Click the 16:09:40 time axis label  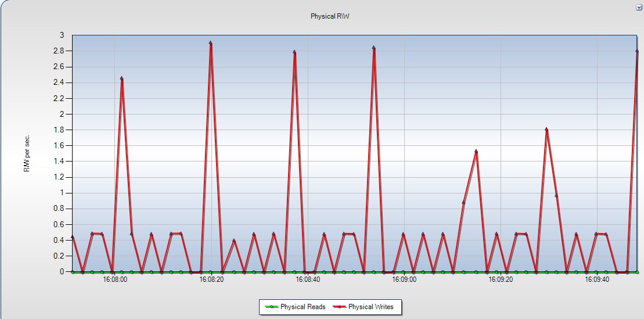tap(597, 279)
